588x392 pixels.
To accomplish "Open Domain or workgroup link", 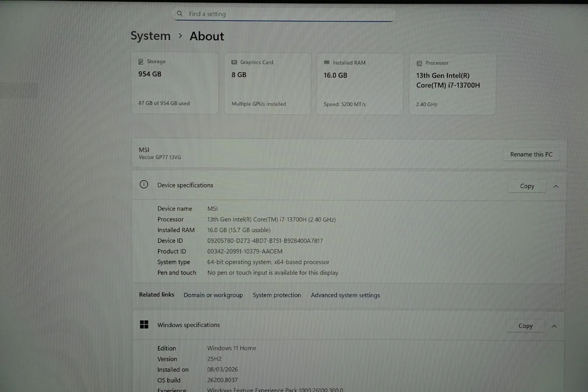I will coord(213,295).
